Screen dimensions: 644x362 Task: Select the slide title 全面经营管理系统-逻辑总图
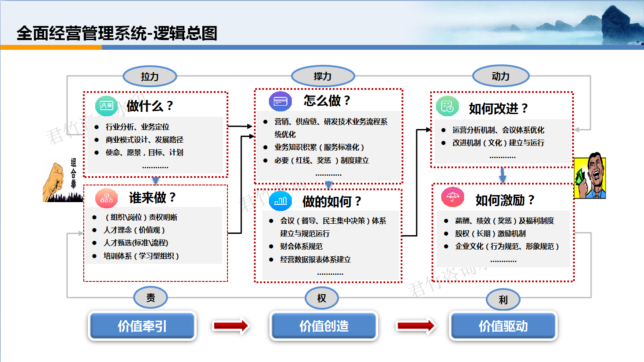[x=117, y=33]
